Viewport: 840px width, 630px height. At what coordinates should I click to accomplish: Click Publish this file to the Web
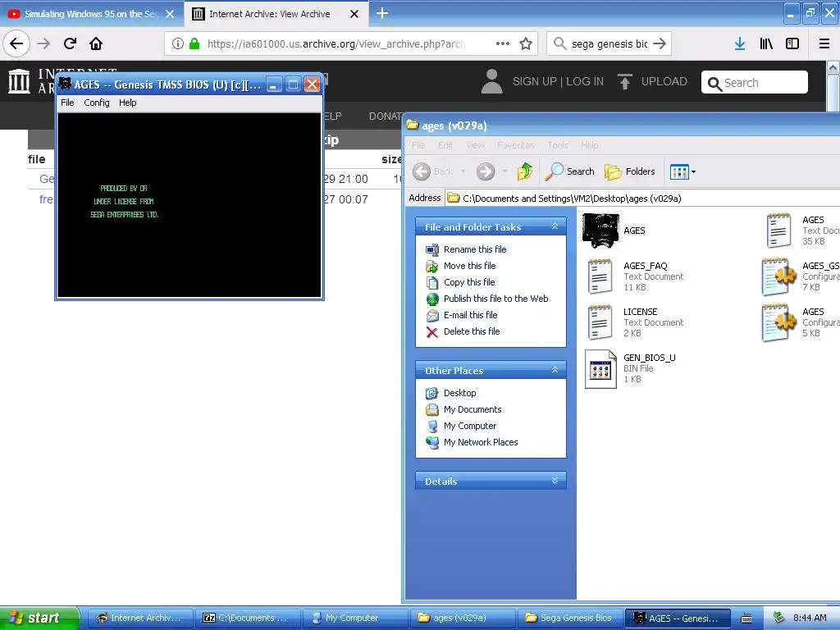(x=495, y=299)
